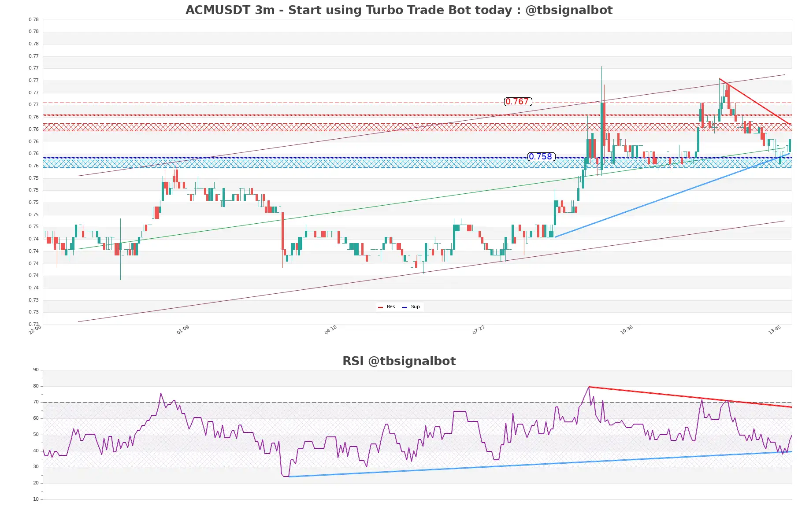Click the 13:45 time axis label
This screenshot has width=798, height=532.
[775, 330]
